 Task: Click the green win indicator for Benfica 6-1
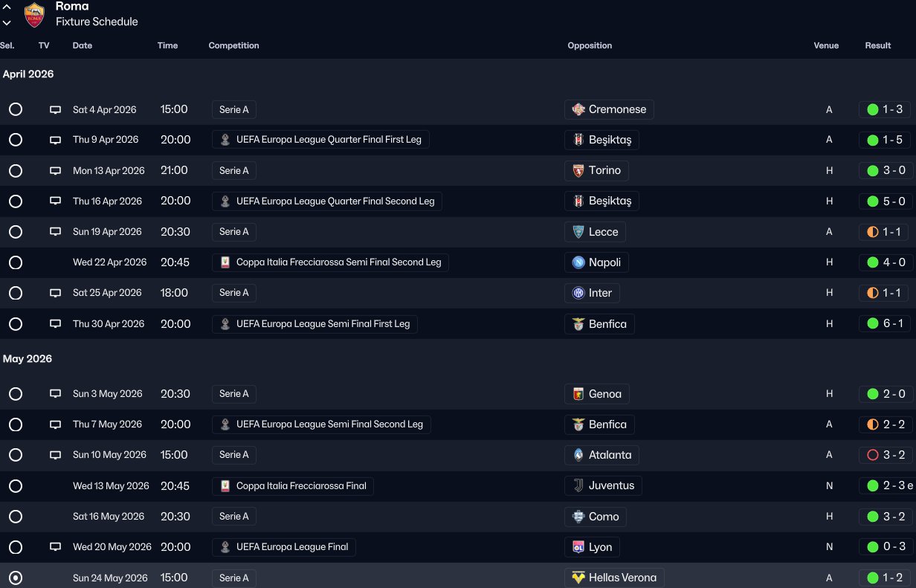(x=873, y=324)
